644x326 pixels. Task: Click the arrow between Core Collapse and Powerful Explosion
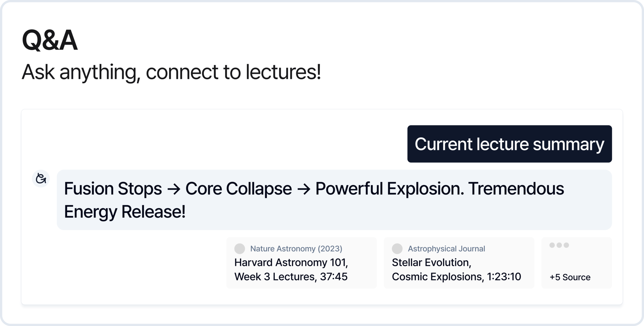click(x=304, y=189)
